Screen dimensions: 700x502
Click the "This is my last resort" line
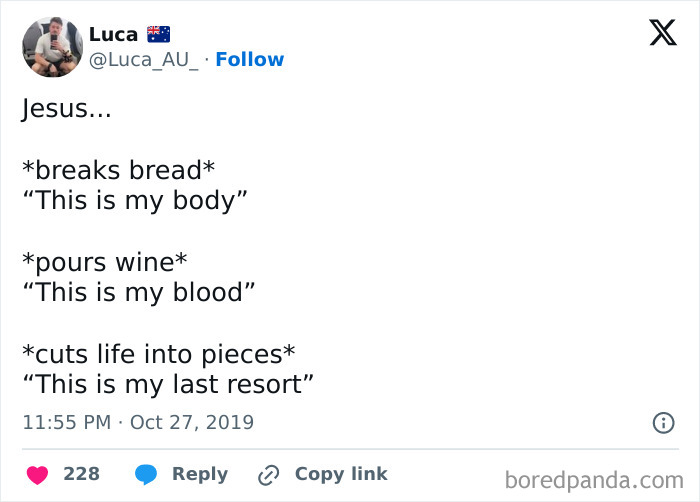click(169, 384)
